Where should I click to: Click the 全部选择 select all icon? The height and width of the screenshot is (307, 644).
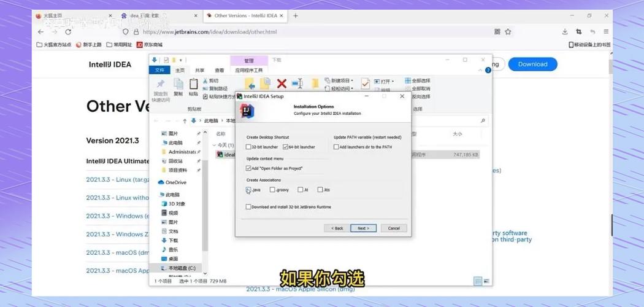tap(407, 81)
